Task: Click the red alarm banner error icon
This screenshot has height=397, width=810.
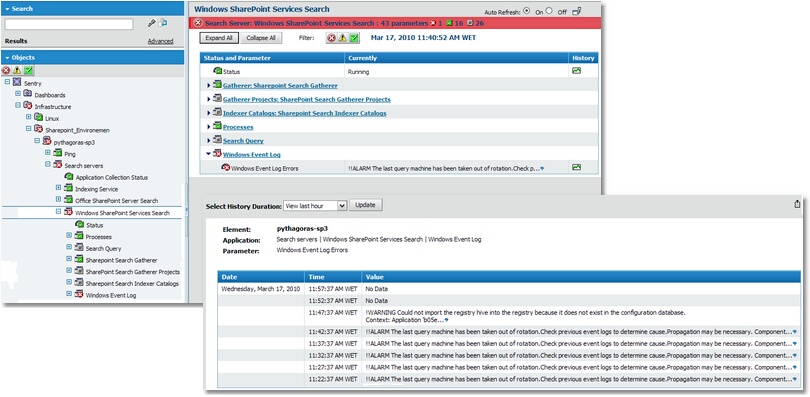Action: click(x=198, y=23)
